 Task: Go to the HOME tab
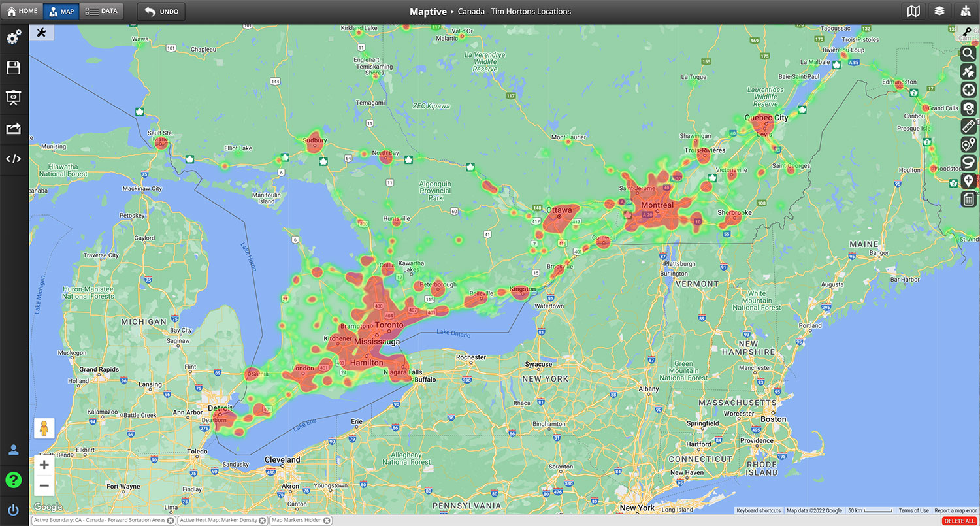(x=22, y=11)
